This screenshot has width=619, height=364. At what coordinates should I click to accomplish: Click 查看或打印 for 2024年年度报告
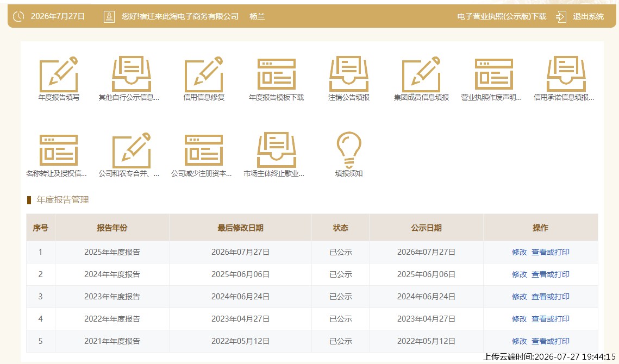551,274
